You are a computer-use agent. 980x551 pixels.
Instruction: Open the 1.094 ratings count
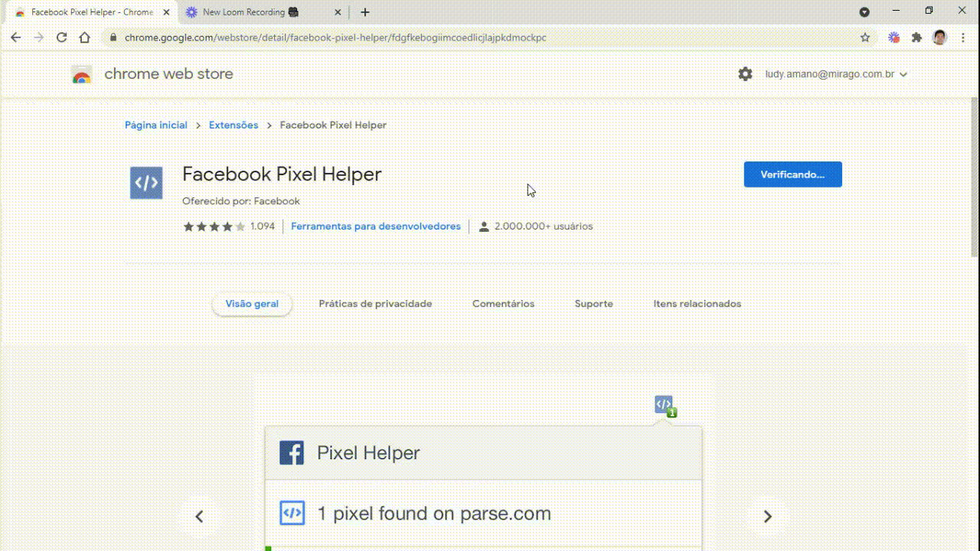coord(263,227)
